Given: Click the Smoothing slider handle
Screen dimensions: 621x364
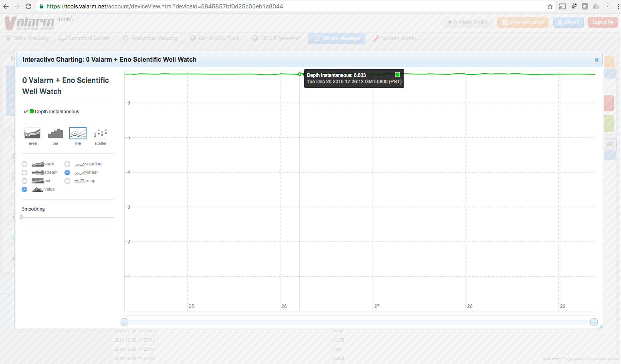Looking at the screenshot, I should coord(22,217).
